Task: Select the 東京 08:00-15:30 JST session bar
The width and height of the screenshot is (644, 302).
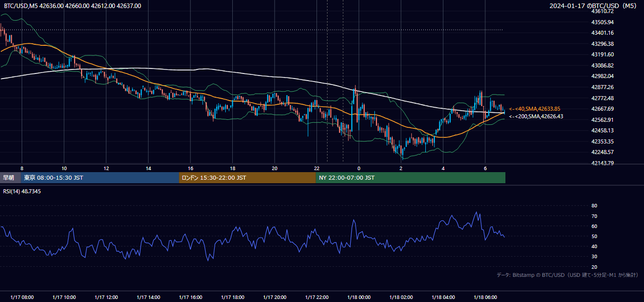Action: tap(100, 178)
